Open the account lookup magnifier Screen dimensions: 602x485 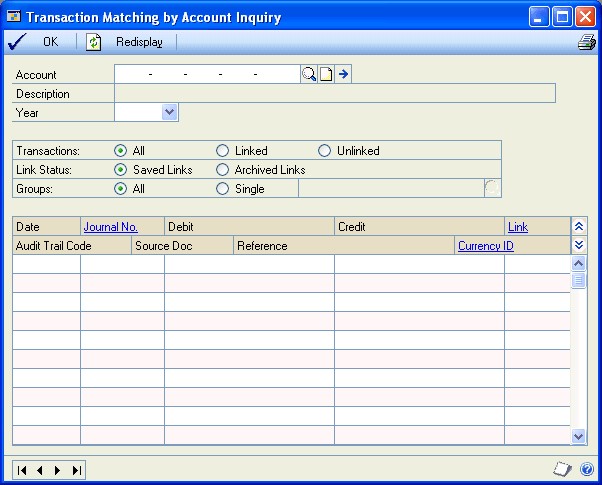[x=309, y=74]
